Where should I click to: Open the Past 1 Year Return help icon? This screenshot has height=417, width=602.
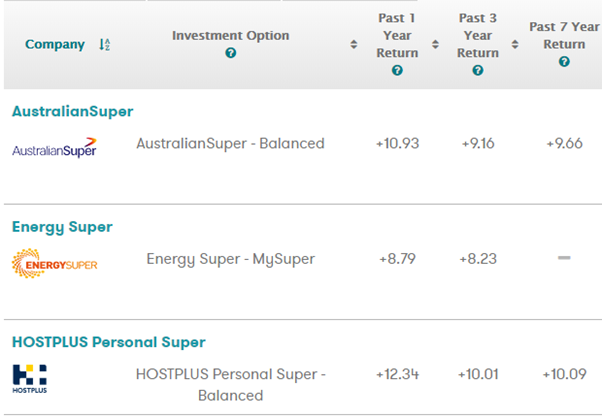click(397, 71)
